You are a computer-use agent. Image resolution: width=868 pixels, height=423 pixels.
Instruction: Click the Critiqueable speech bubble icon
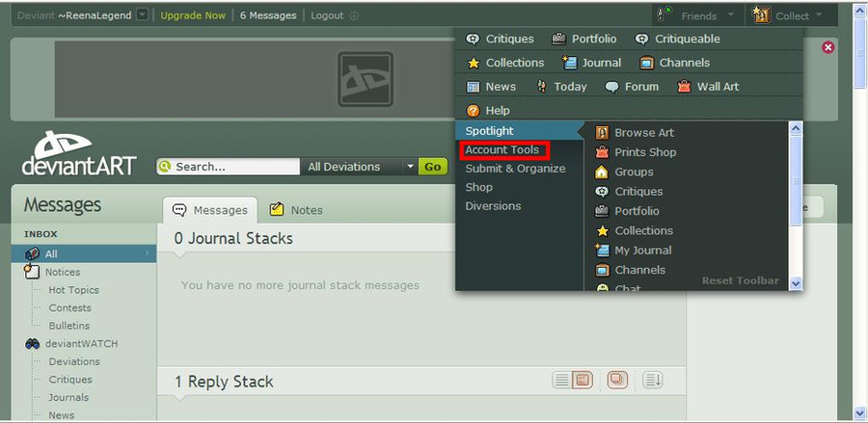pos(641,40)
